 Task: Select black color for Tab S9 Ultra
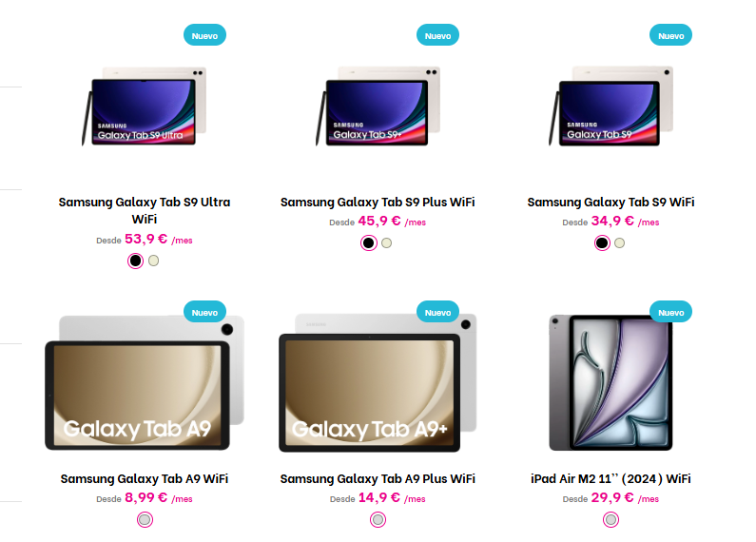[x=135, y=261]
